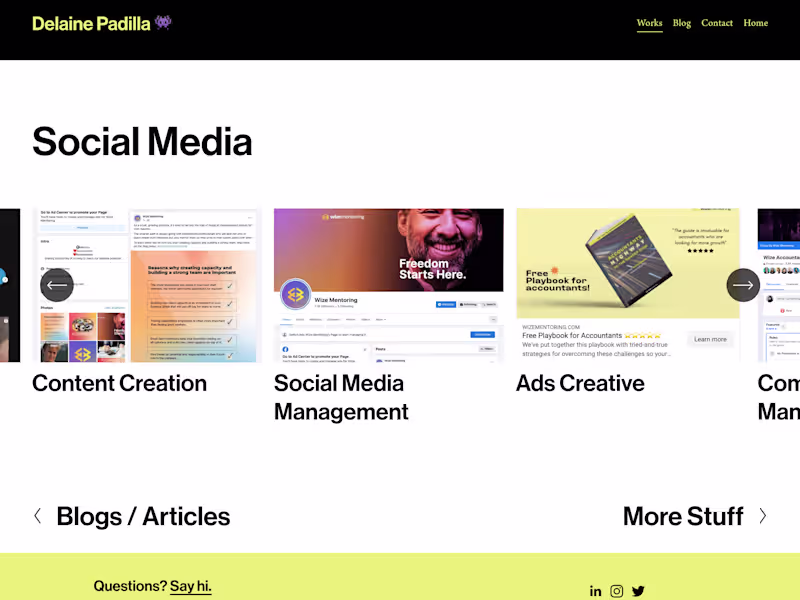Click the Say hi. link
The image size is (800, 600).
point(190,586)
